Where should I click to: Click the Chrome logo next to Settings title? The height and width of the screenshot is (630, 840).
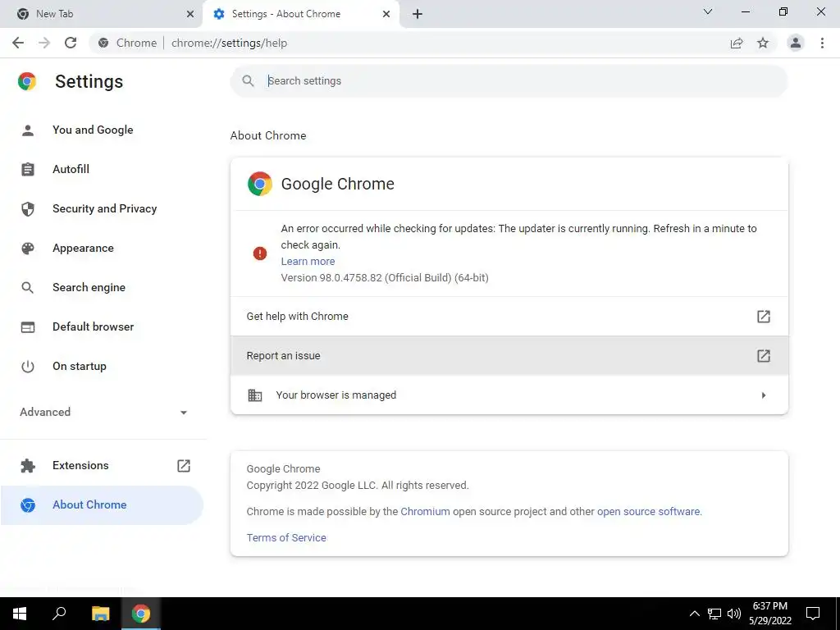27,81
